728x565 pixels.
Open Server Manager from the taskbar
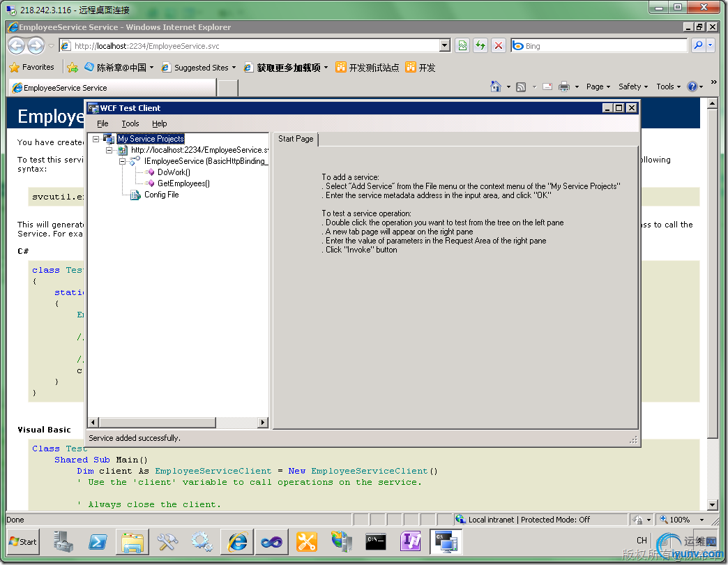(x=63, y=542)
